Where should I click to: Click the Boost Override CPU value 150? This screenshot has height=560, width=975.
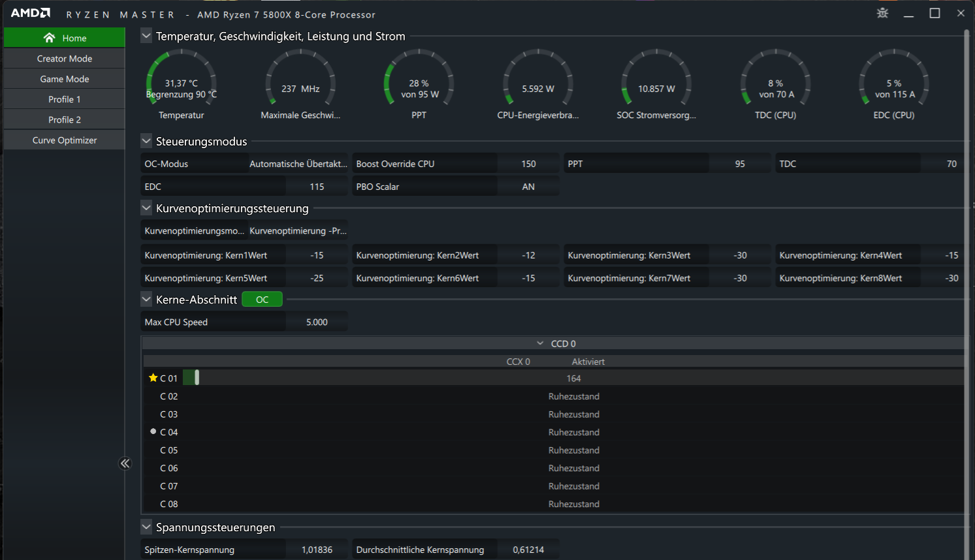pyautogui.click(x=528, y=164)
